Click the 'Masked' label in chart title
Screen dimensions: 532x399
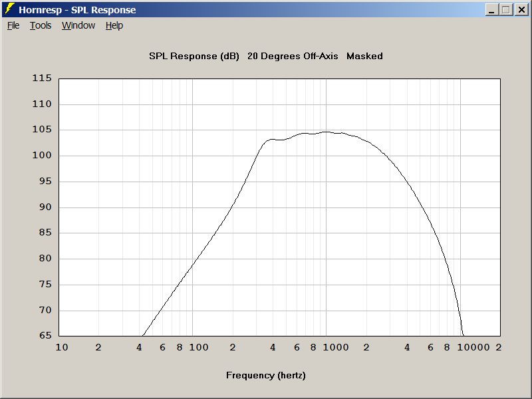(364, 56)
